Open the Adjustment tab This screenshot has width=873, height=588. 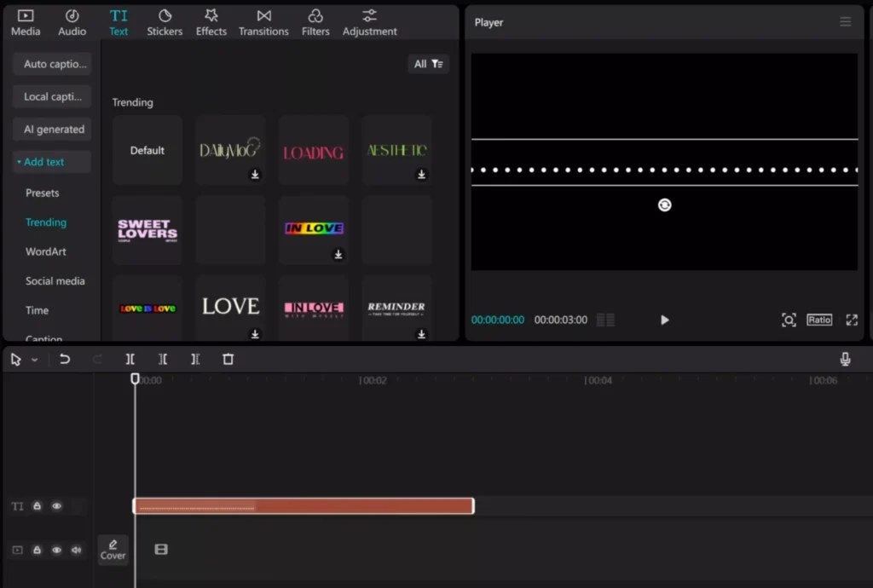pyautogui.click(x=369, y=23)
